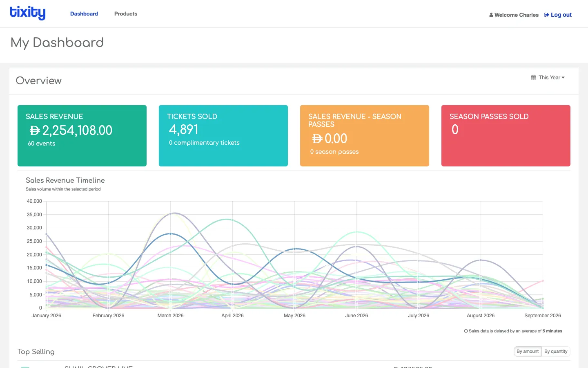588x368 pixels.
Task: Click the tixity logo
Action: pos(28,13)
